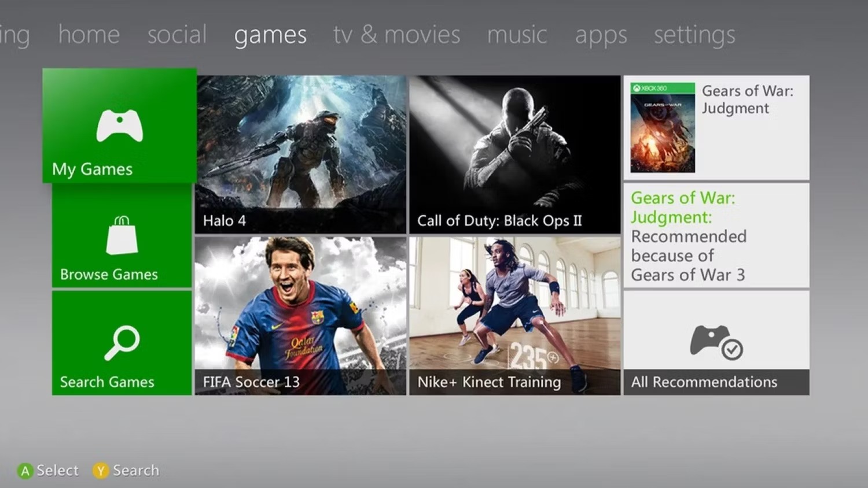Open the My Games controller icon
This screenshot has height=488, width=868.
click(119, 125)
